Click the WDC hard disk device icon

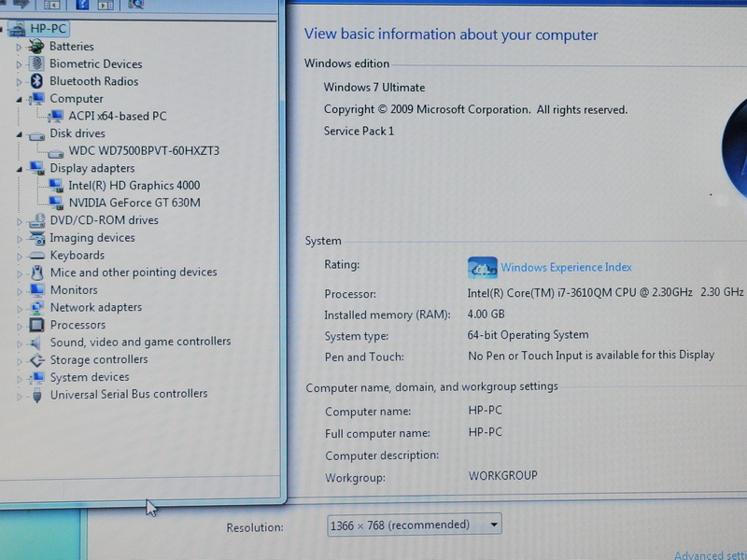(x=56, y=153)
